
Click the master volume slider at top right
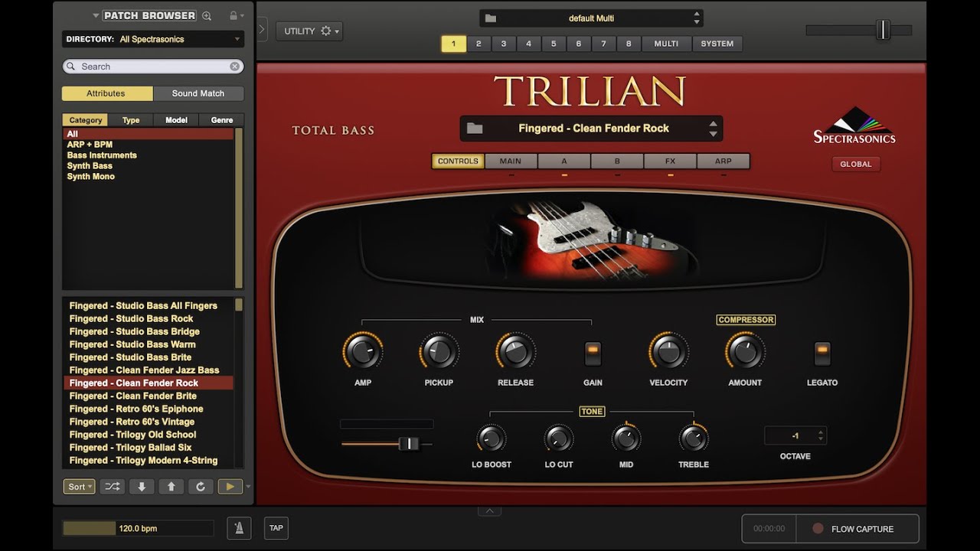858,30
